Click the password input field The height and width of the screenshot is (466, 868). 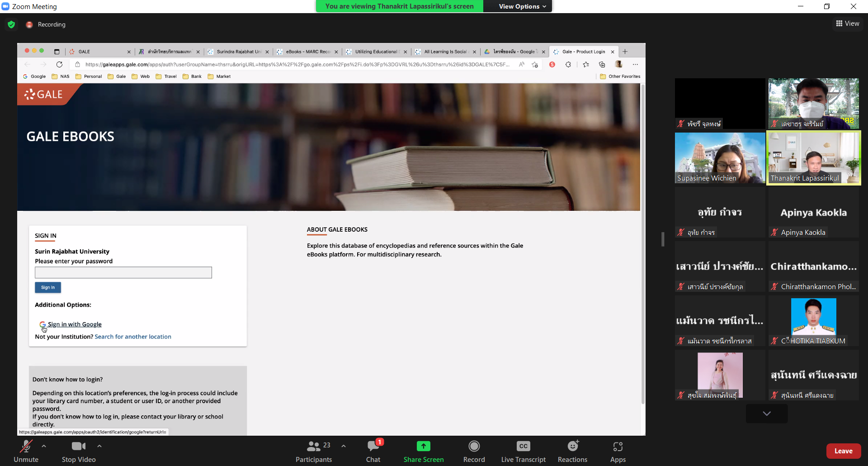coord(123,272)
